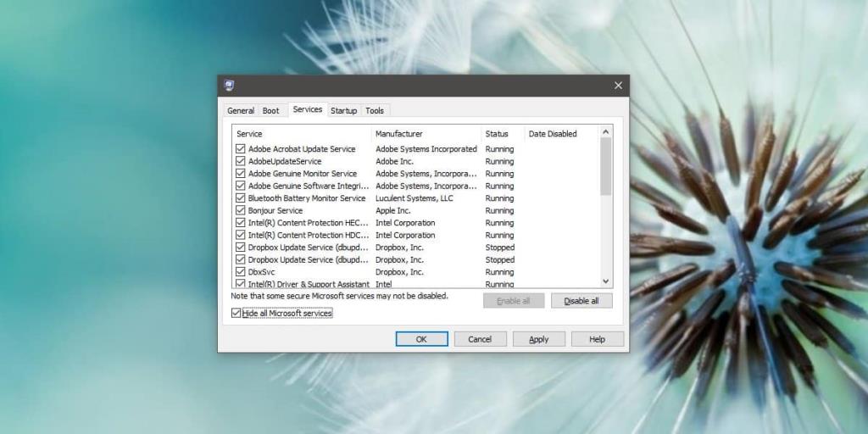Click the Enable all button
This screenshot has height=434, width=868.
514,301
